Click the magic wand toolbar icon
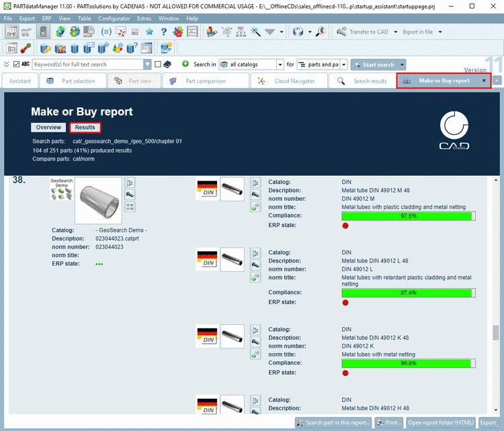Viewport: 504px width, 431px height. point(255,32)
